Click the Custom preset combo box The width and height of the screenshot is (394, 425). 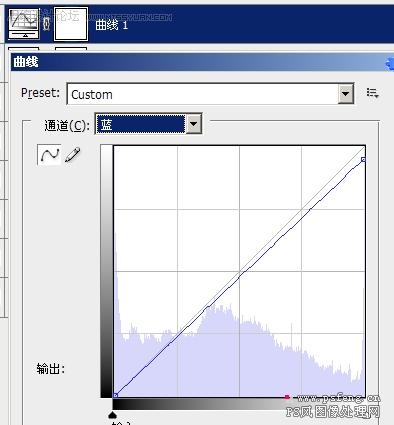point(210,94)
